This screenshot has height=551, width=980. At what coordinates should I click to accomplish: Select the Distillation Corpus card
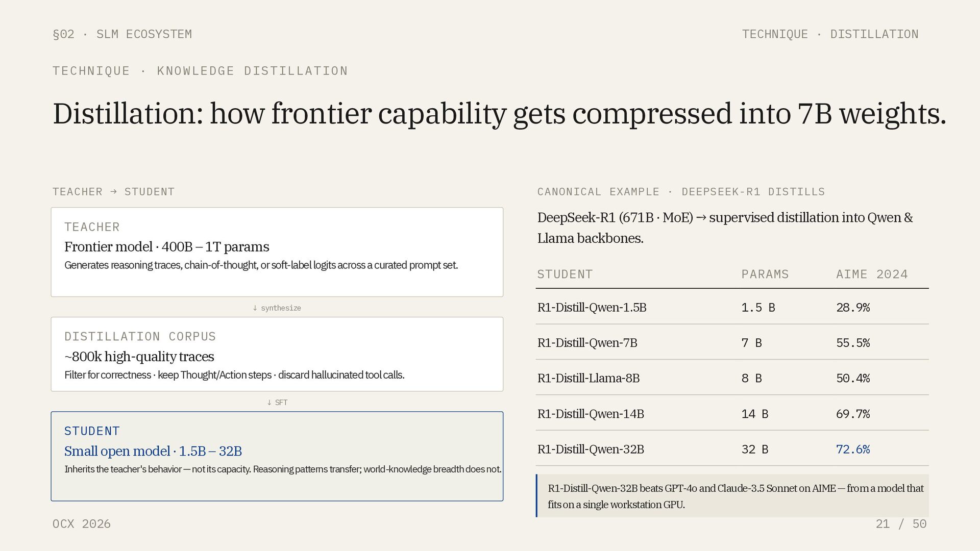[x=277, y=354]
